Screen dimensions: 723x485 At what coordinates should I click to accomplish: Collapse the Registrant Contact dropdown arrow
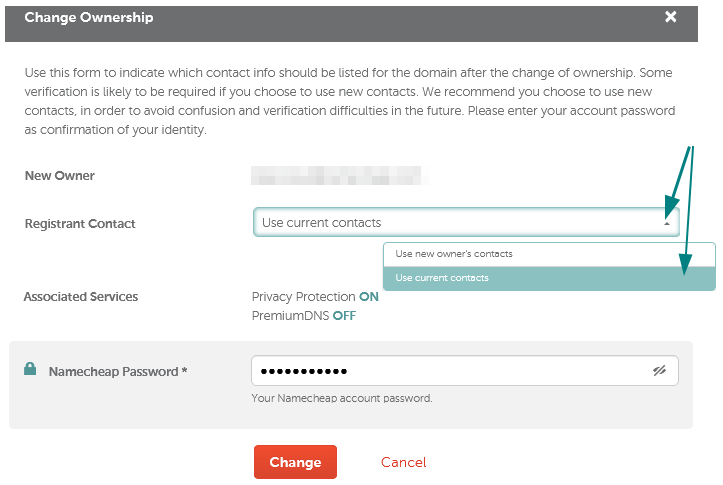tap(667, 223)
